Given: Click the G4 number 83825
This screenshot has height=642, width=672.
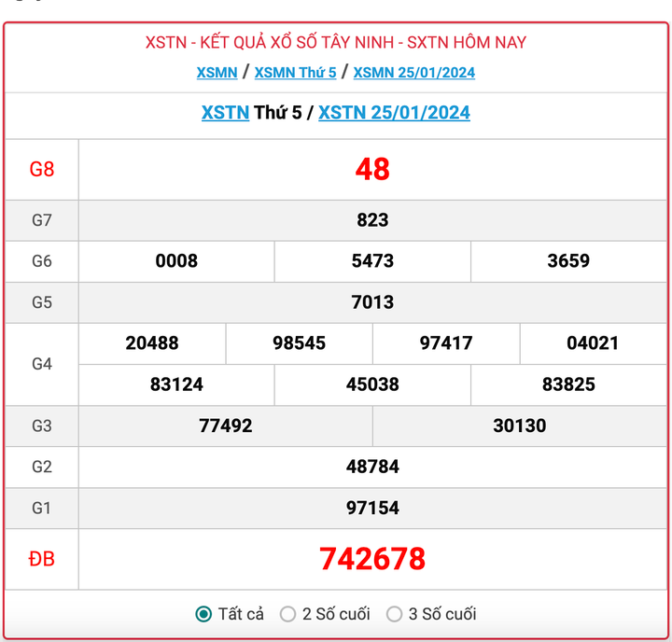Looking at the screenshot, I should (568, 384).
